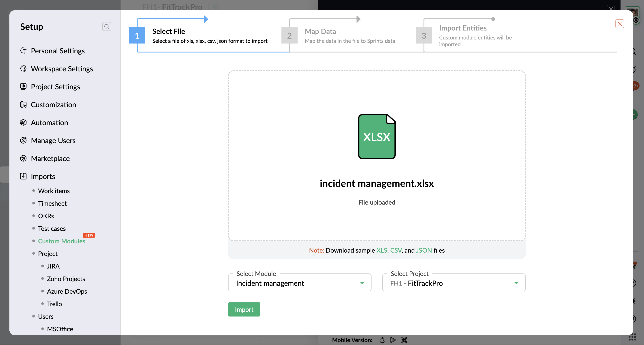
Task: Select Custom Modules import option
Action: [61, 241]
